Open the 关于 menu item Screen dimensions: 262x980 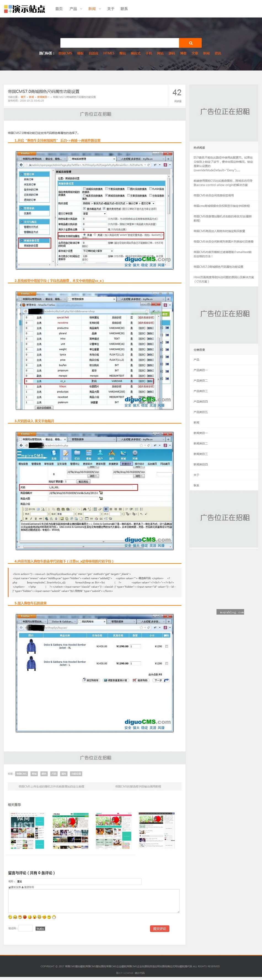tap(110, 9)
